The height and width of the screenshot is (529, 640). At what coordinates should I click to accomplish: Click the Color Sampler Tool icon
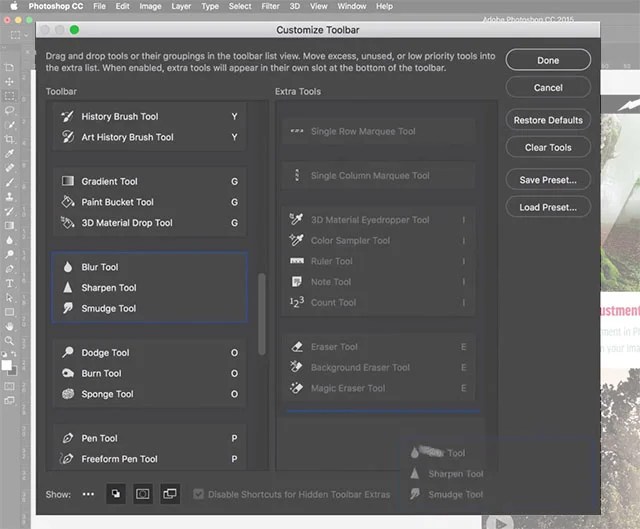pyautogui.click(x=296, y=240)
